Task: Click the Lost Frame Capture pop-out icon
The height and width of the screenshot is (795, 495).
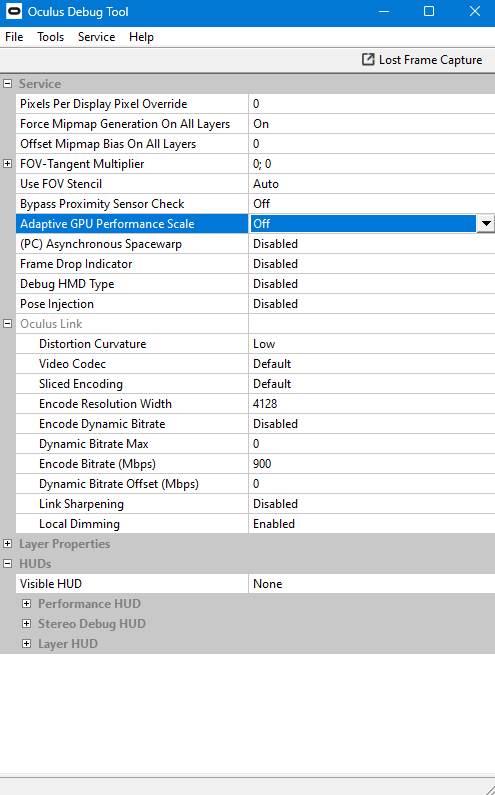Action: 368,59
